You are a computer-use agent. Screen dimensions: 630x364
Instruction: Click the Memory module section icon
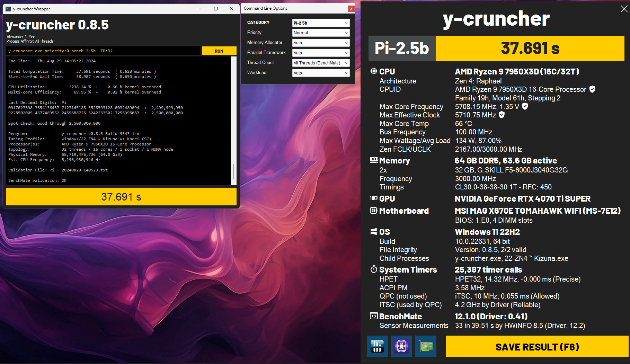tap(374, 160)
